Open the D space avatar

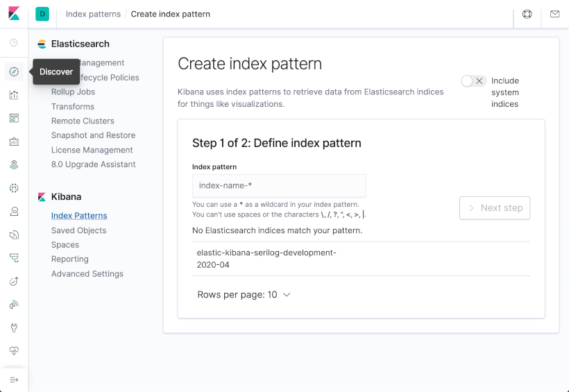tap(42, 14)
